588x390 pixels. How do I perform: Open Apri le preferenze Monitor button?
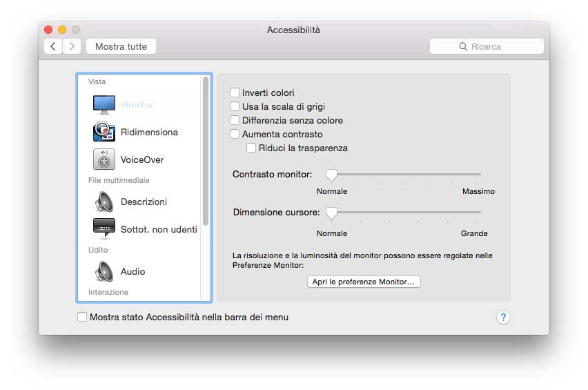[364, 282]
